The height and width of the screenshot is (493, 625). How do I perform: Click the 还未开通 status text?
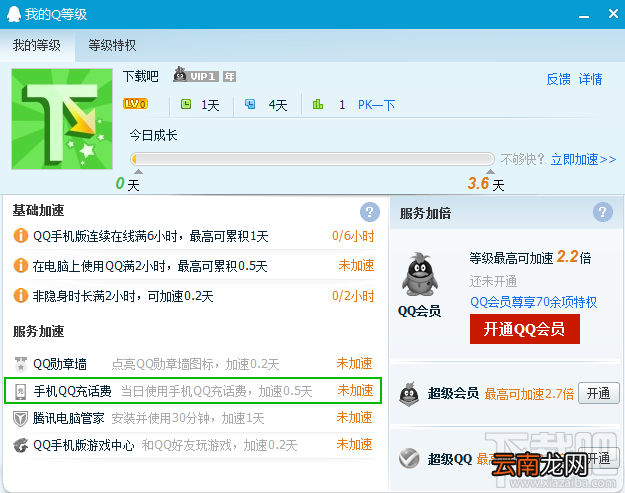[x=493, y=281]
